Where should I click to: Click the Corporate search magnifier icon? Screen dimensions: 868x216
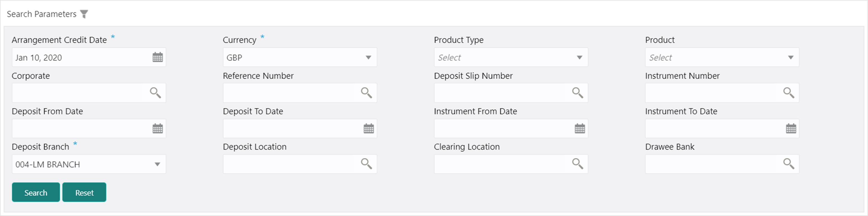155,93
